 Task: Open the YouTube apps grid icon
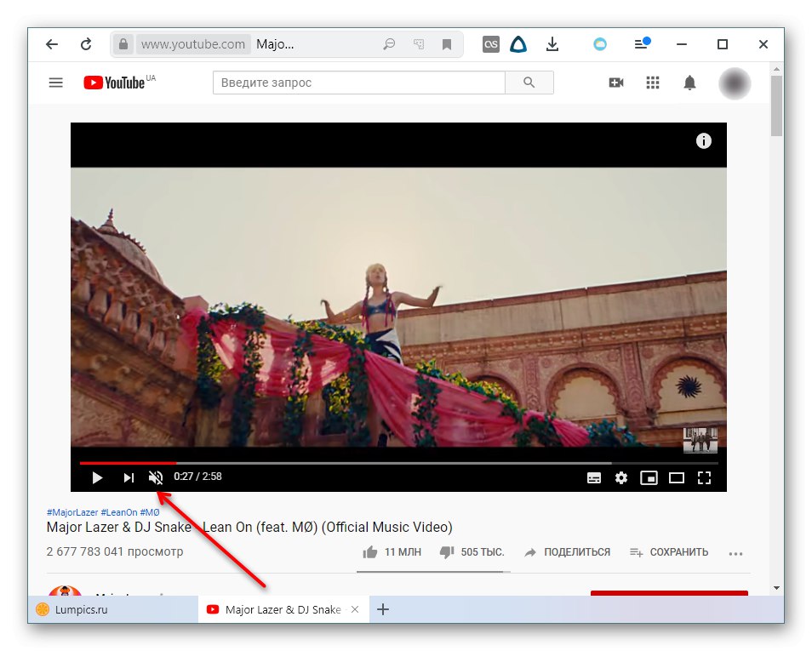(x=653, y=83)
